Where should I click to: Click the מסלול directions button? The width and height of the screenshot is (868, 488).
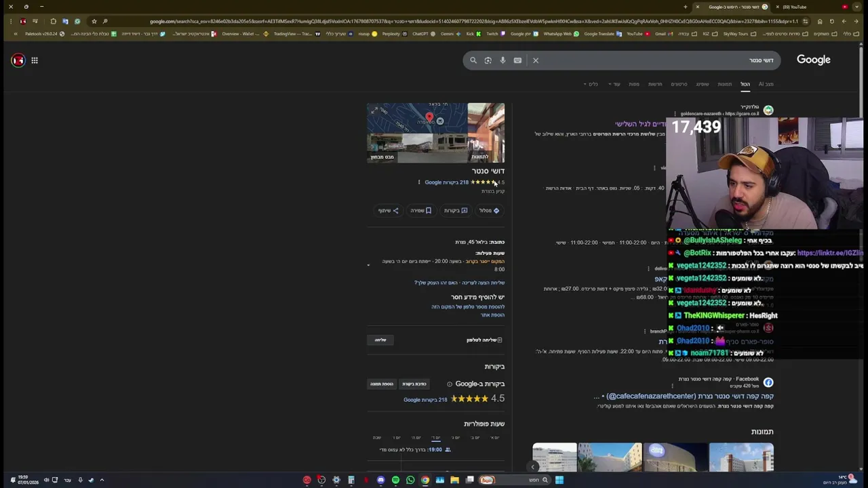point(490,211)
